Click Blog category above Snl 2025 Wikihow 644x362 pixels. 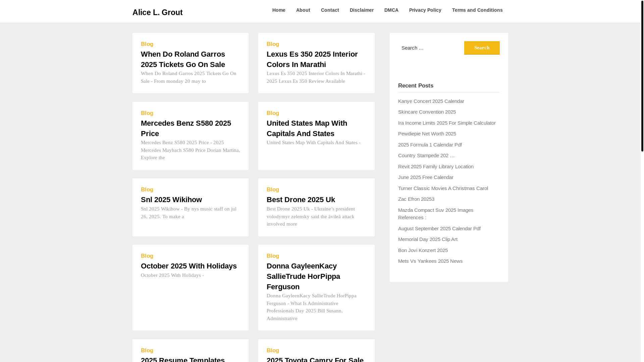coord(147,190)
